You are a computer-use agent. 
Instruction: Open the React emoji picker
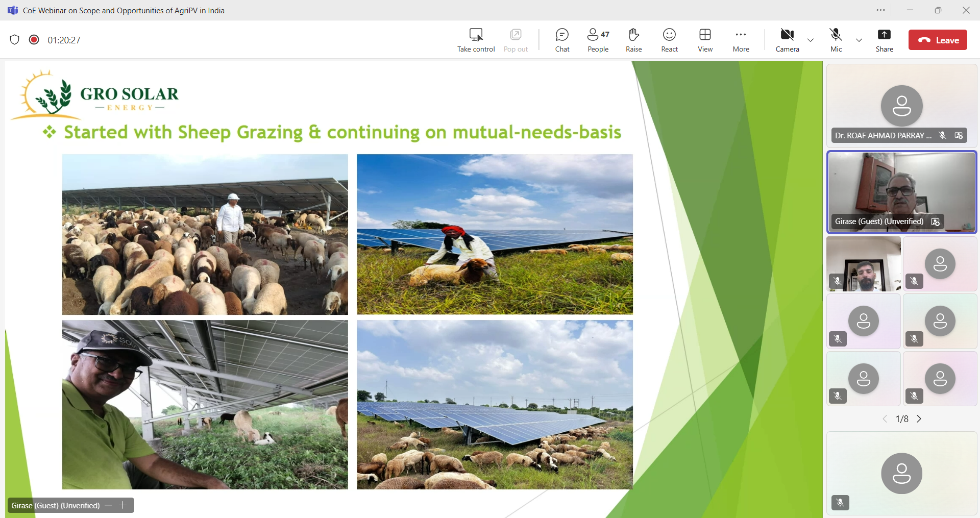tap(669, 40)
